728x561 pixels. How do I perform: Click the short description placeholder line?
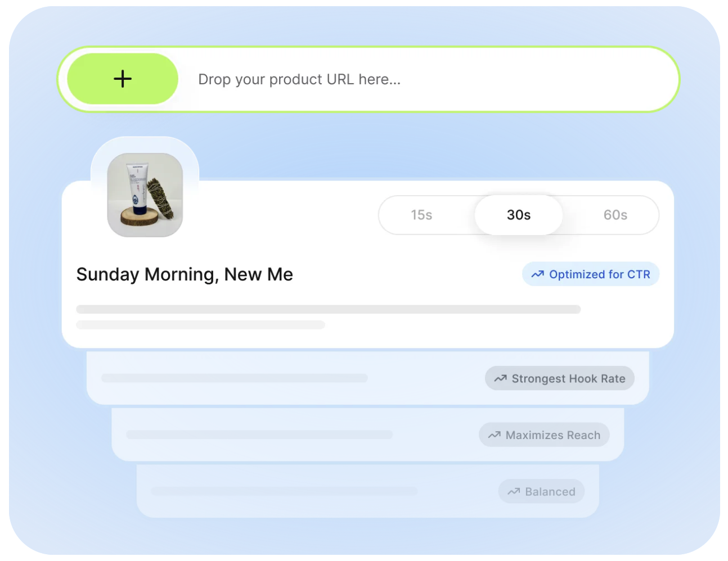[200, 325]
